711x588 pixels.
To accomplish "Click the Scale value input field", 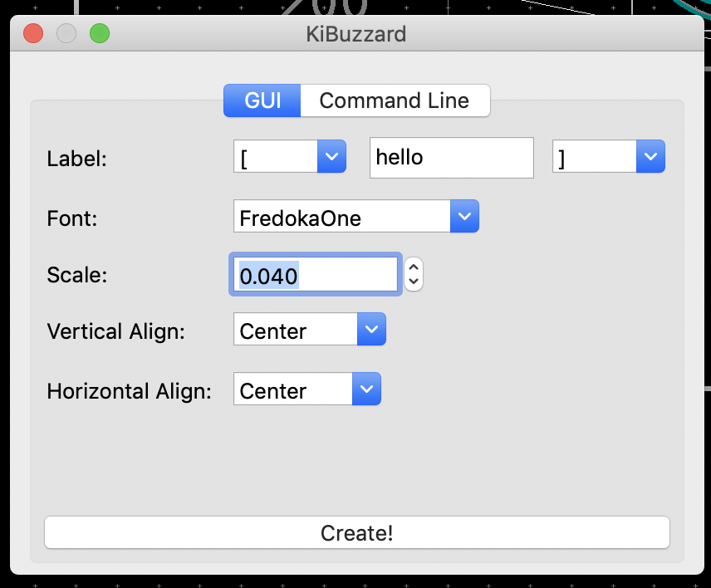I will (x=314, y=274).
